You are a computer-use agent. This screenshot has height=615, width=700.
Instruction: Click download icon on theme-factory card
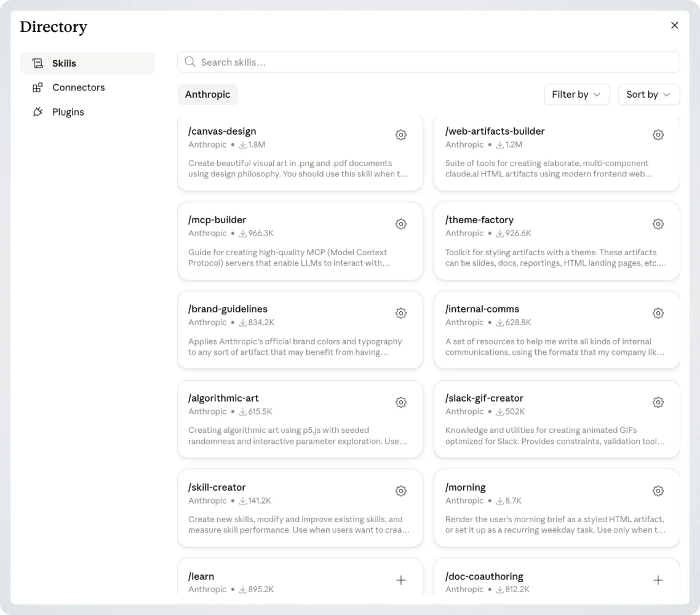(x=500, y=234)
